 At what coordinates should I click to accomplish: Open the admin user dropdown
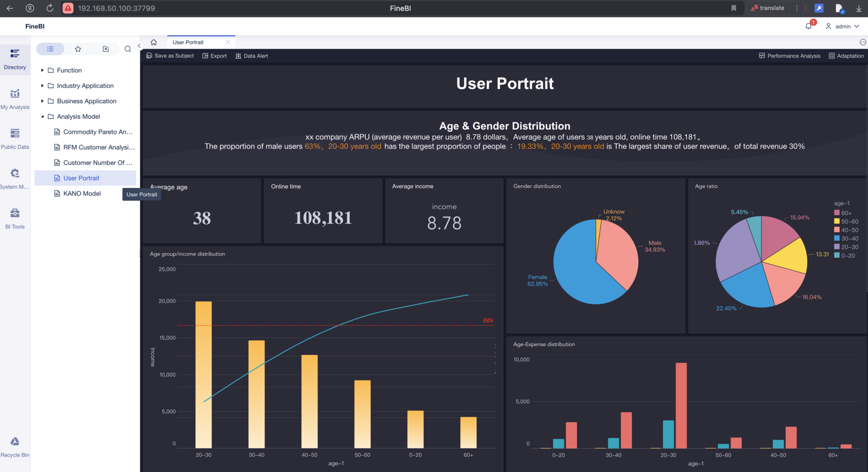pos(842,26)
